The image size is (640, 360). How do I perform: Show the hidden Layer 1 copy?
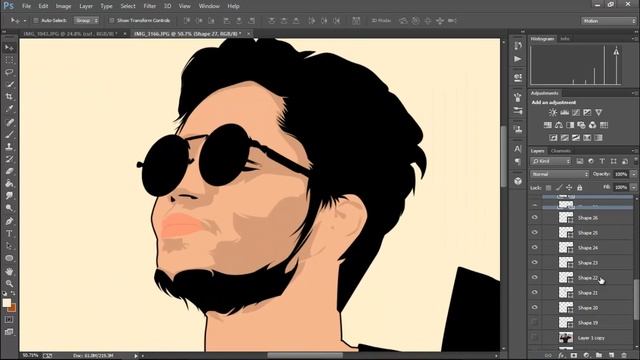535,338
